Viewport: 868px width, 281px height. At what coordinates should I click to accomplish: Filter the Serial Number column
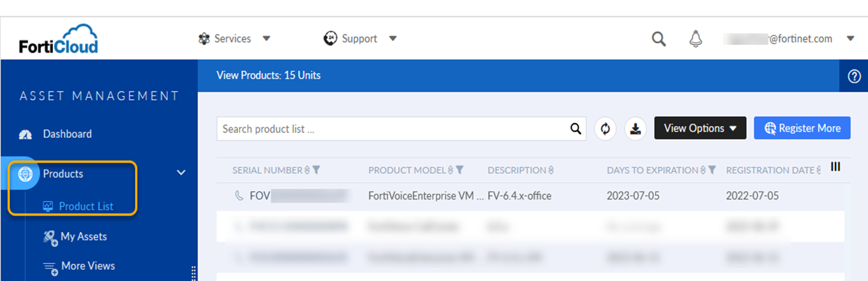[x=316, y=170]
